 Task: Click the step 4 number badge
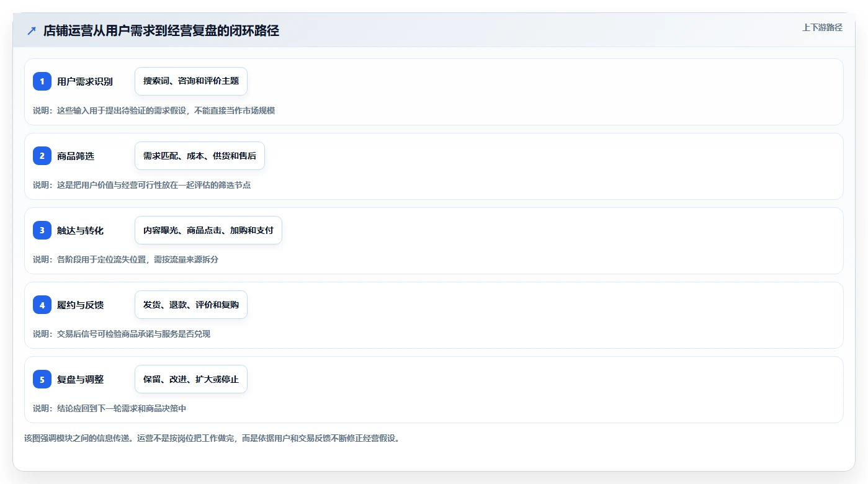pyautogui.click(x=42, y=305)
